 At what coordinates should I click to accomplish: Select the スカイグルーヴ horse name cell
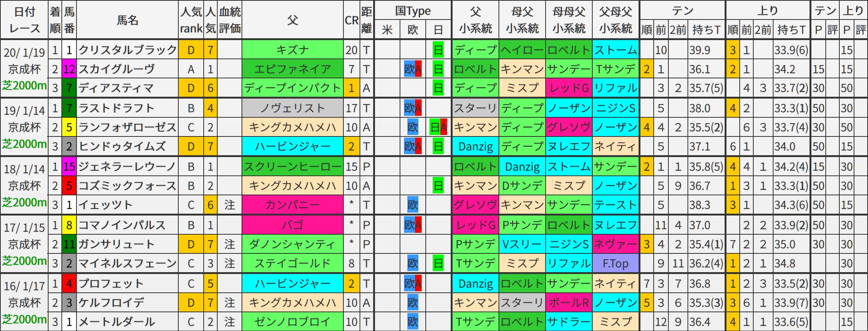pyautogui.click(x=128, y=69)
